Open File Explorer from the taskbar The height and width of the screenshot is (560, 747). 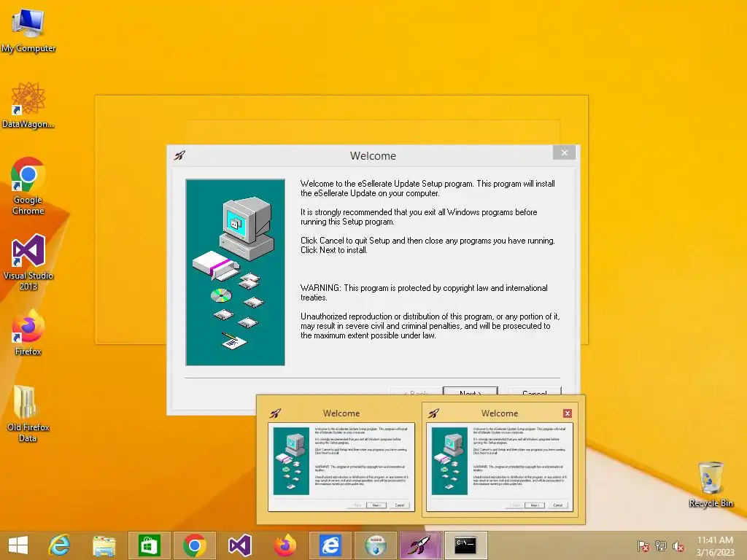(x=104, y=545)
